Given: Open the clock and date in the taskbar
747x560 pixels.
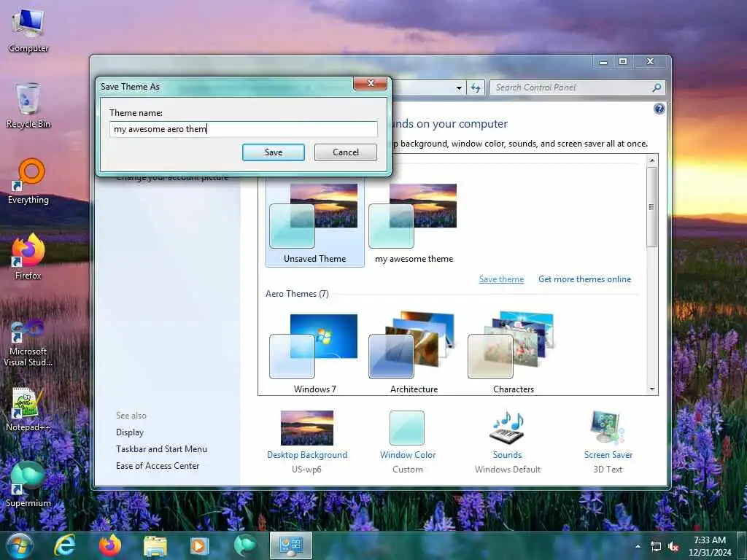Looking at the screenshot, I should tap(710, 546).
